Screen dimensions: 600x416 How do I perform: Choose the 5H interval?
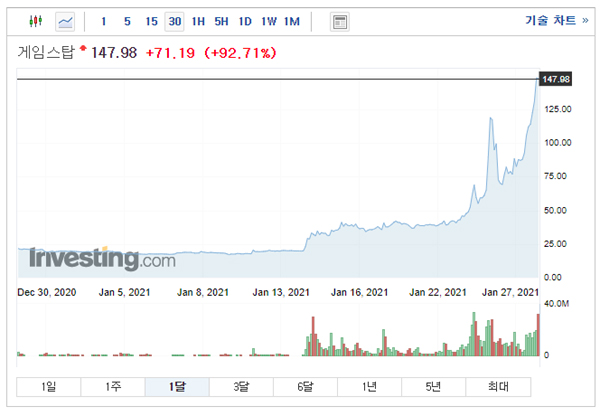222,21
